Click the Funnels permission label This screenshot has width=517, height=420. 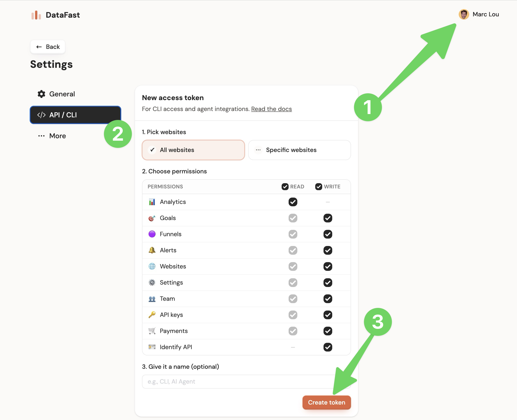[x=171, y=234]
